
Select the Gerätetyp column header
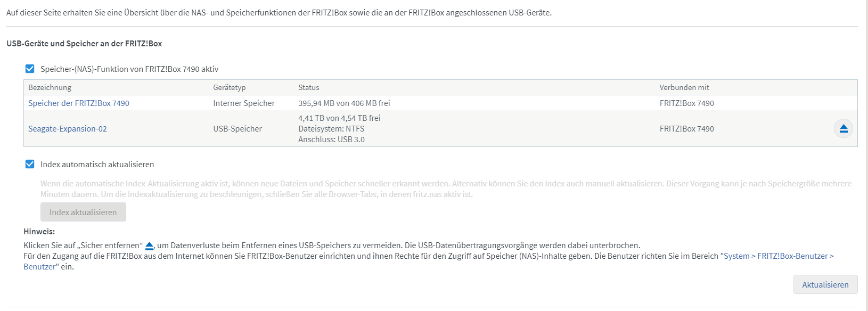230,87
